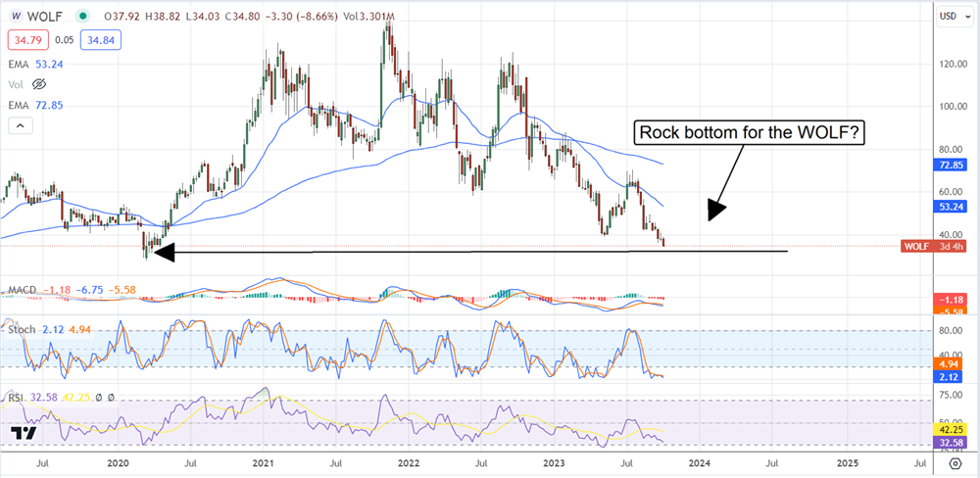
Task: Select the EMA 72.85 indicator label
Action: (35, 105)
